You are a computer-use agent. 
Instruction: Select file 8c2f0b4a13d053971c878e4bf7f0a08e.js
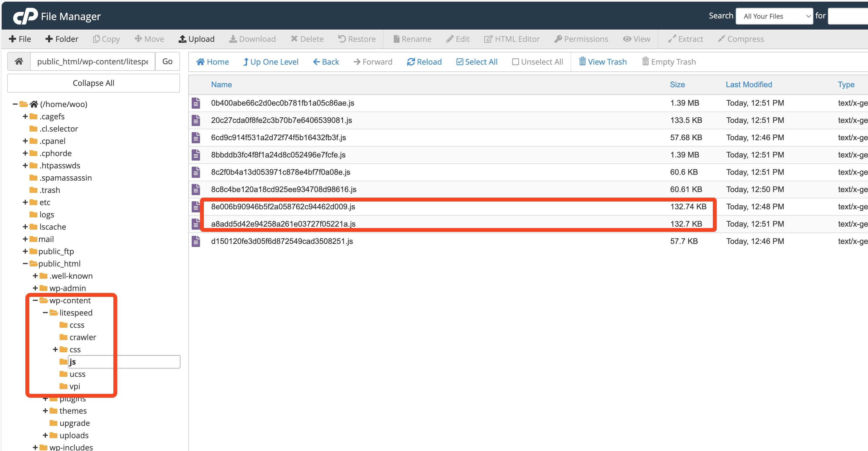click(280, 172)
